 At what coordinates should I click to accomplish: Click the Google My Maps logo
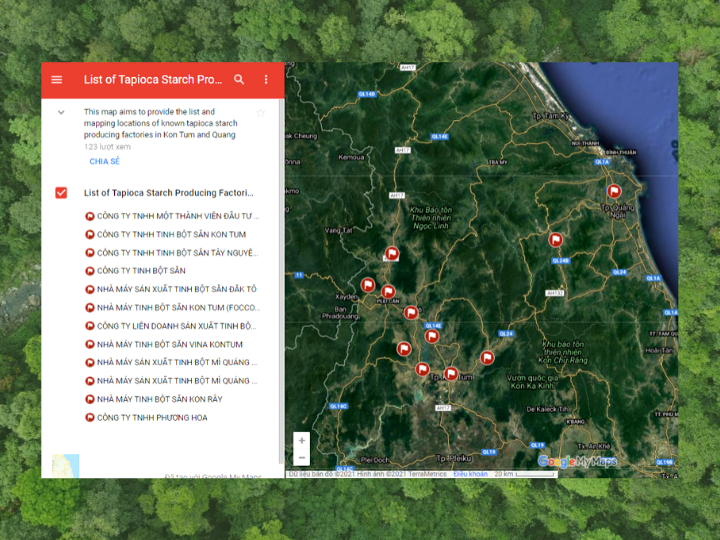tap(577, 461)
